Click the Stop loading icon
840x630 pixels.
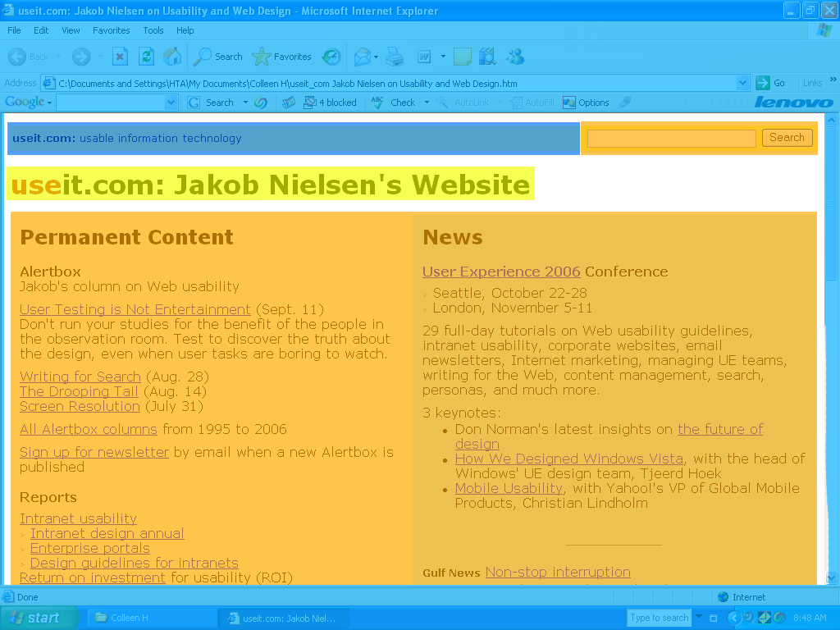(x=121, y=57)
